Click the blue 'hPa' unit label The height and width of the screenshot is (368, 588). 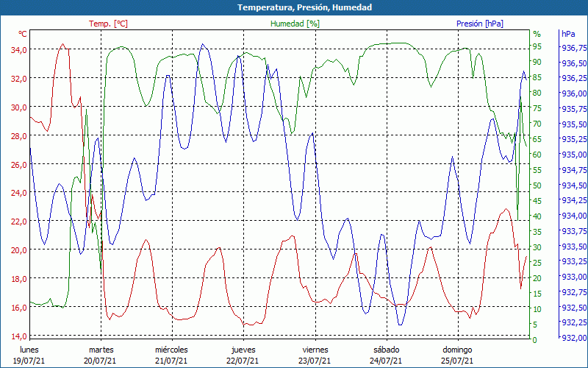tap(568, 34)
